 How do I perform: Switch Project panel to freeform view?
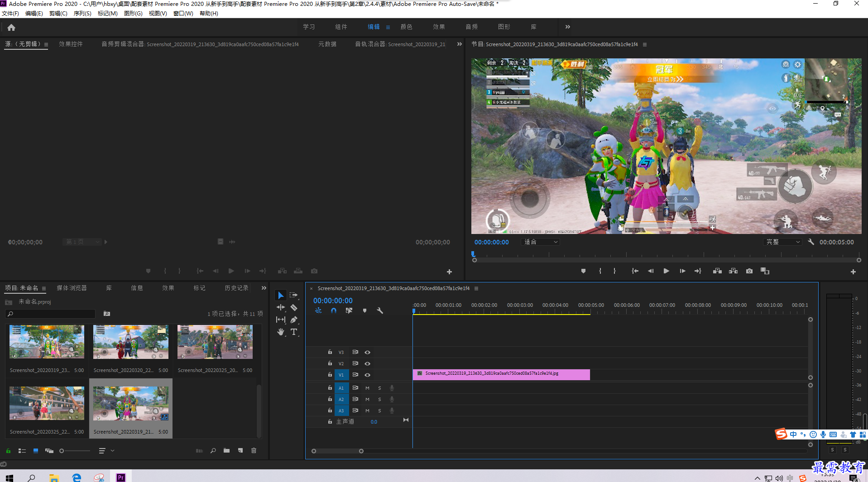coord(49,451)
